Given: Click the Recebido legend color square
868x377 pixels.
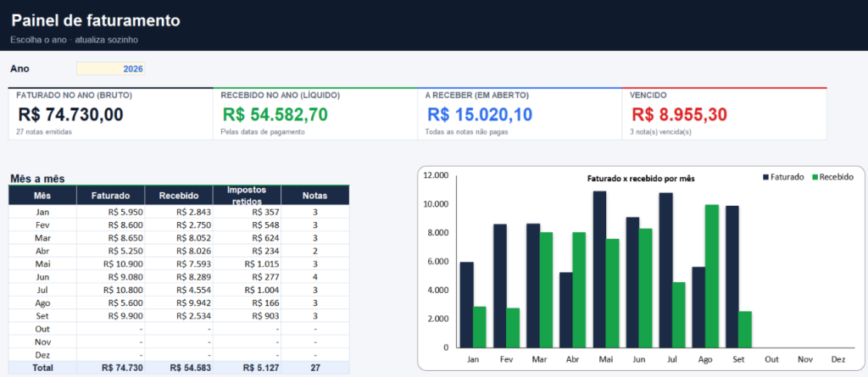Looking at the screenshot, I should [815, 177].
